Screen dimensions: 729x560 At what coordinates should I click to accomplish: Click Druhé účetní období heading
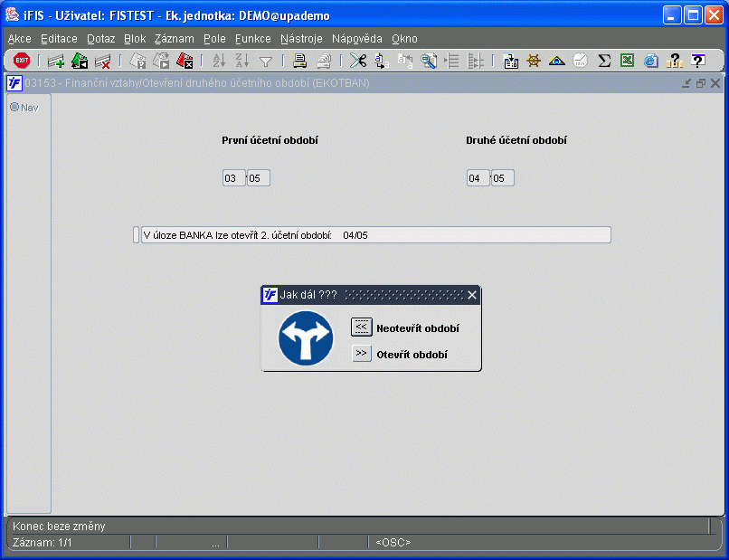(516, 140)
